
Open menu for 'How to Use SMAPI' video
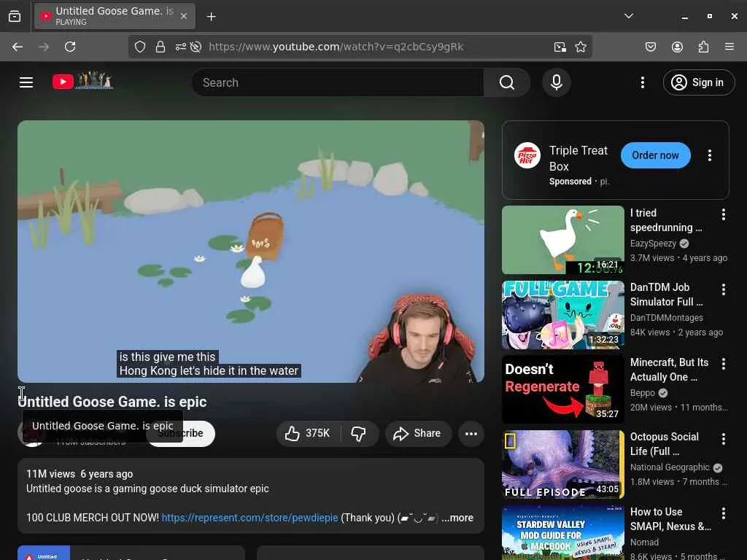coord(723,513)
